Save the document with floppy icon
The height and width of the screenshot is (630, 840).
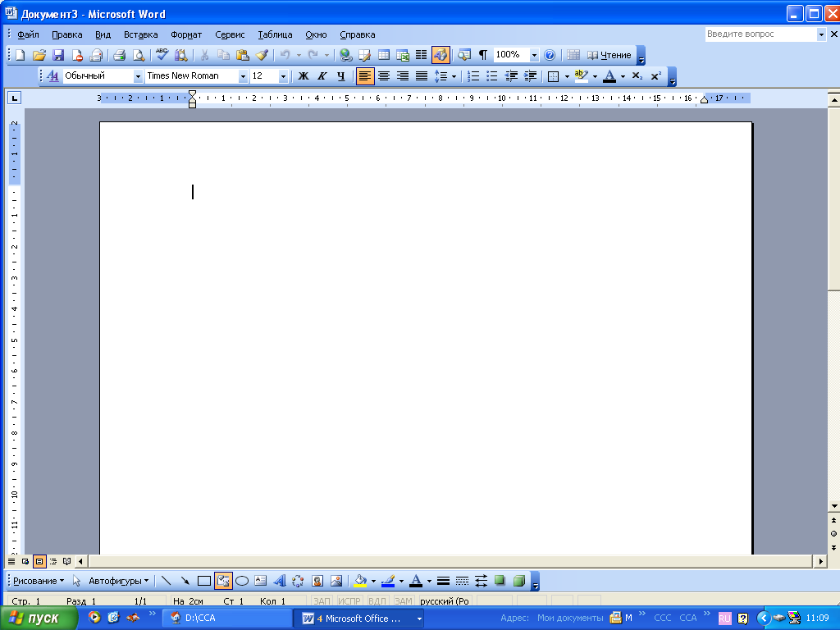(x=58, y=55)
